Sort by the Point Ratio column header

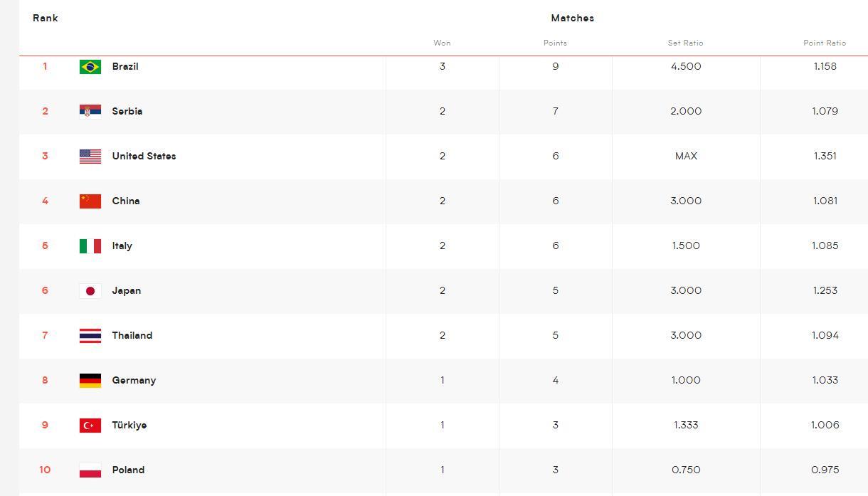click(x=825, y=43)
